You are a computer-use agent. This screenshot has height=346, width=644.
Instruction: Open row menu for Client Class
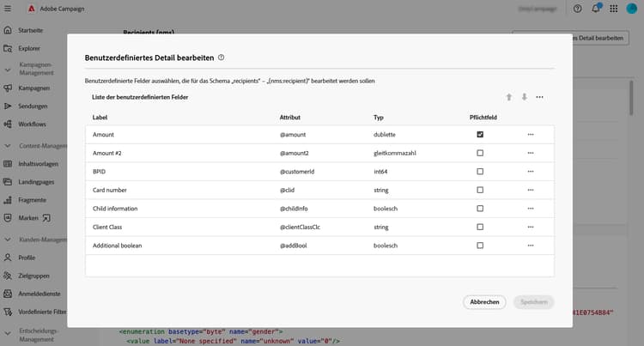pyautogui.click(x=531, y=228)
